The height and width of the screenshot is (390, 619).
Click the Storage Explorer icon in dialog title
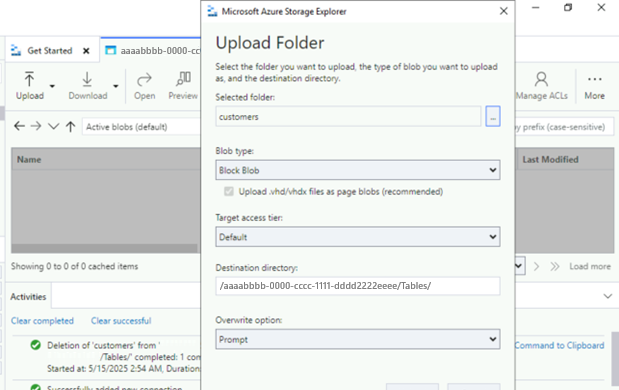point(212,11)
